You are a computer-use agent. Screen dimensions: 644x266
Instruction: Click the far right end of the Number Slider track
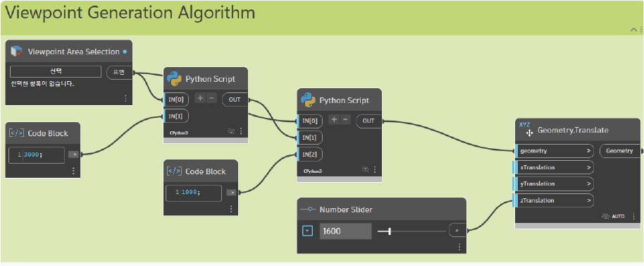click(x=445, y=231)
